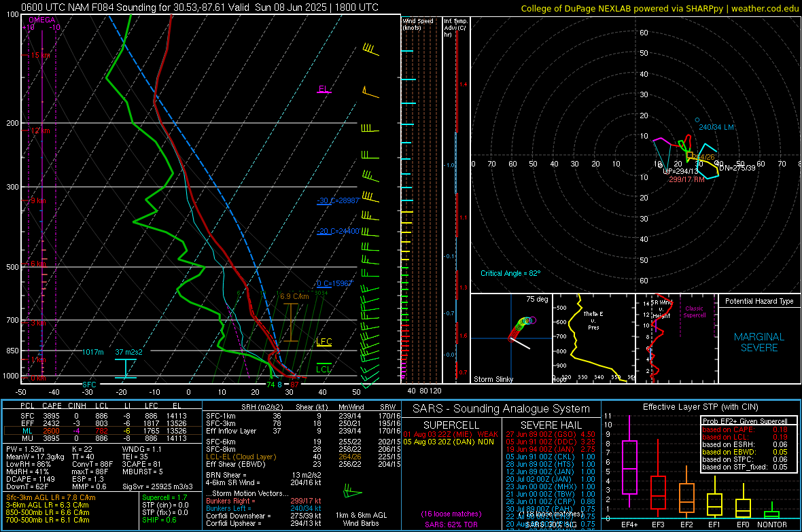Screen dimensions: 802x532
Task: Click the "6.9 C/km" lapse rate label
Action: [x=294, y=297]
